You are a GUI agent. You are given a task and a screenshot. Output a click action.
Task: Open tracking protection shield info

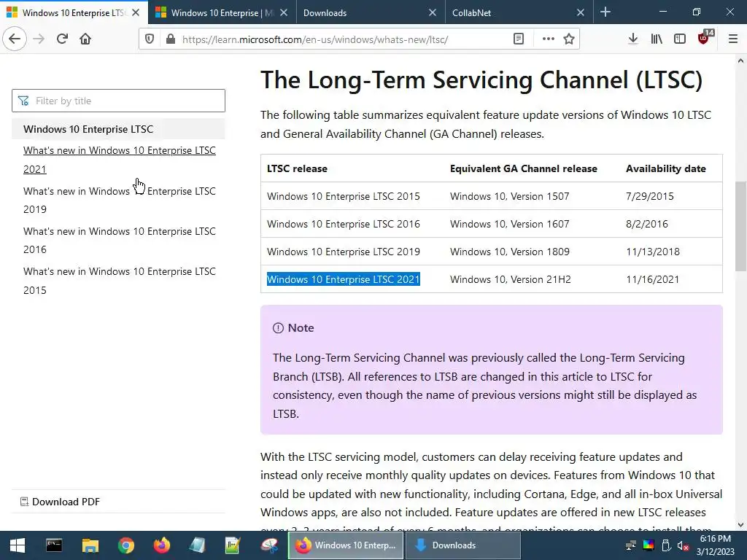point(149,39)
